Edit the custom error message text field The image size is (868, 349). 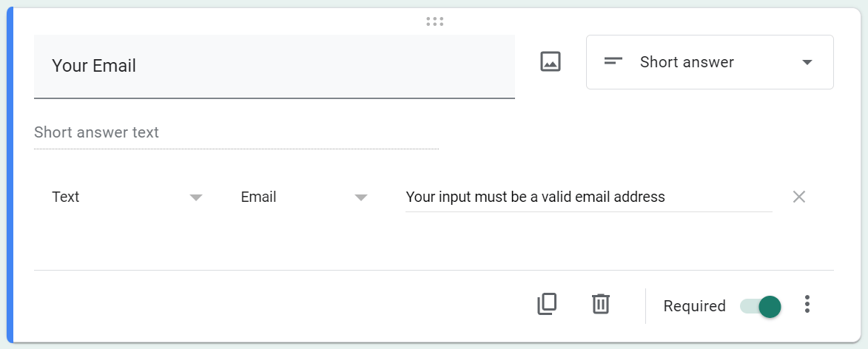coord(588,197)
